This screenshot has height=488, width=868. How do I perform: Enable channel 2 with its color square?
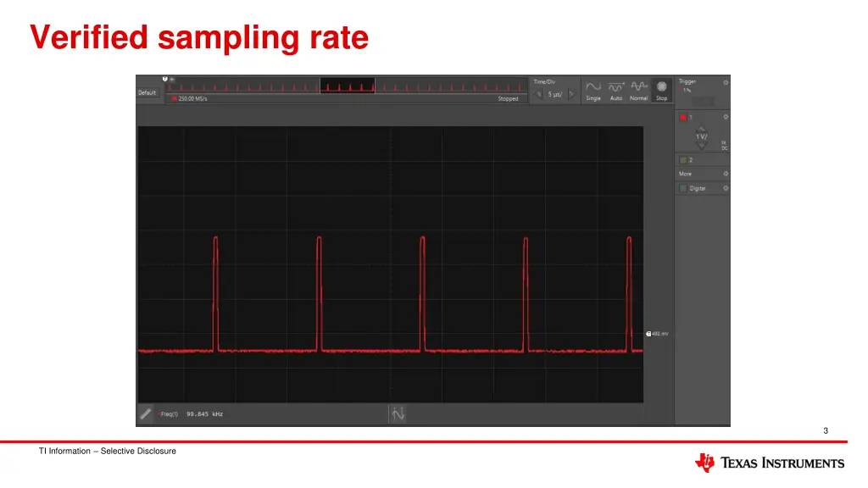coord(682,159)
